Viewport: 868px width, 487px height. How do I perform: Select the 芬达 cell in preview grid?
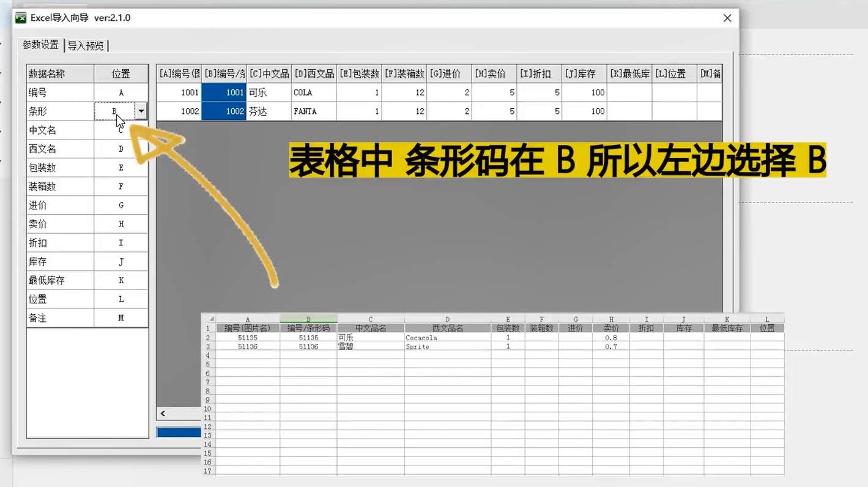coord(269,111)
